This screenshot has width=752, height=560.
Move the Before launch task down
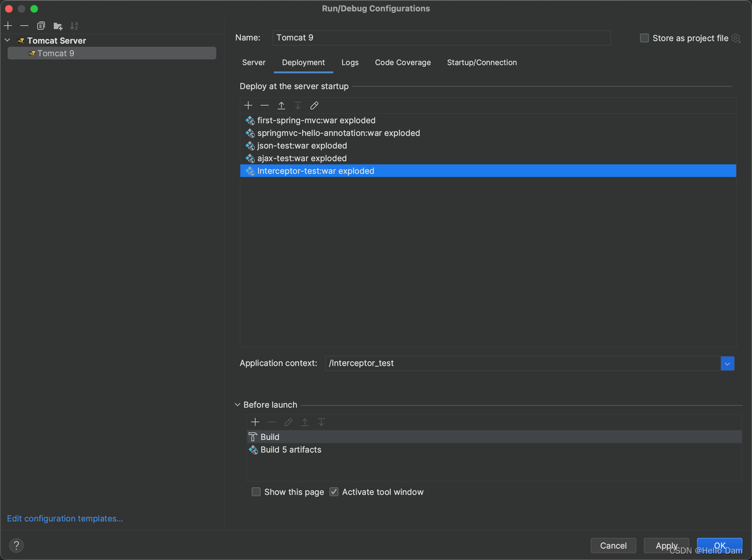point(321,422)
